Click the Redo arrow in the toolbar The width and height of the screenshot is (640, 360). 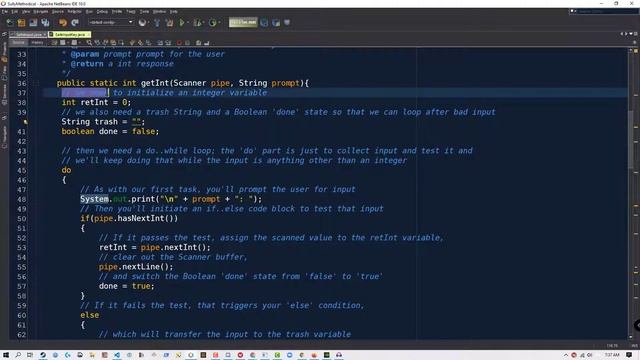(x=75, y=23)
